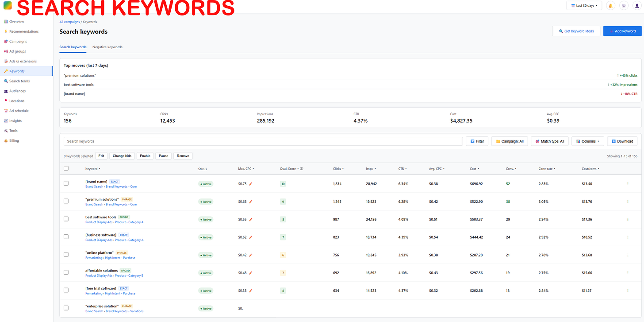
Task: Open row menu for [brand name] keyword
Action: [628, 184]
